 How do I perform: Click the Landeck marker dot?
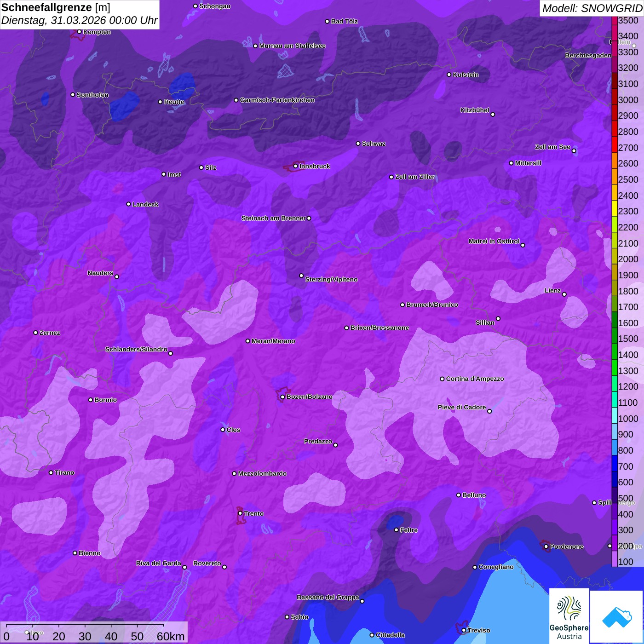128,204
